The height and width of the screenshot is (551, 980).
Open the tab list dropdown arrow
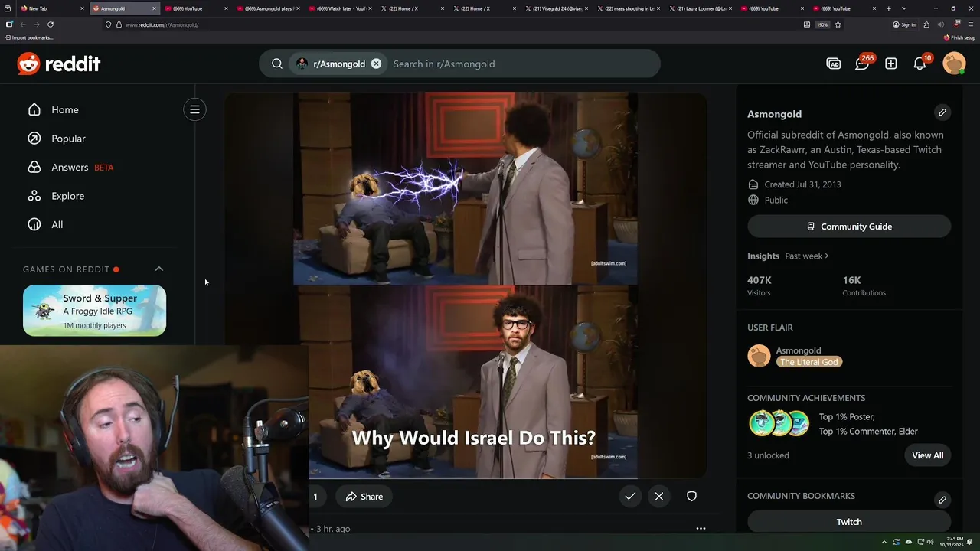pos(904,8)
